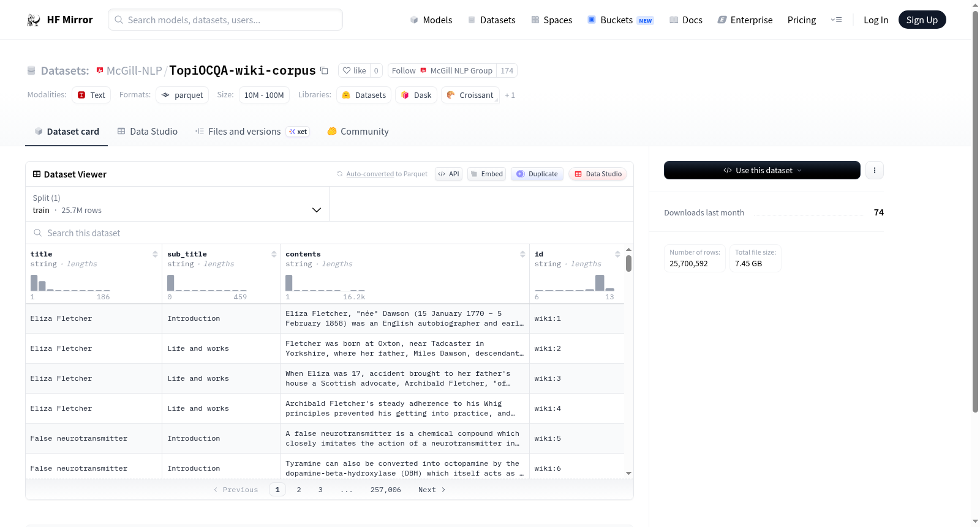
Task: Open the Pricing page link
Action: click(x=802, y=20)
